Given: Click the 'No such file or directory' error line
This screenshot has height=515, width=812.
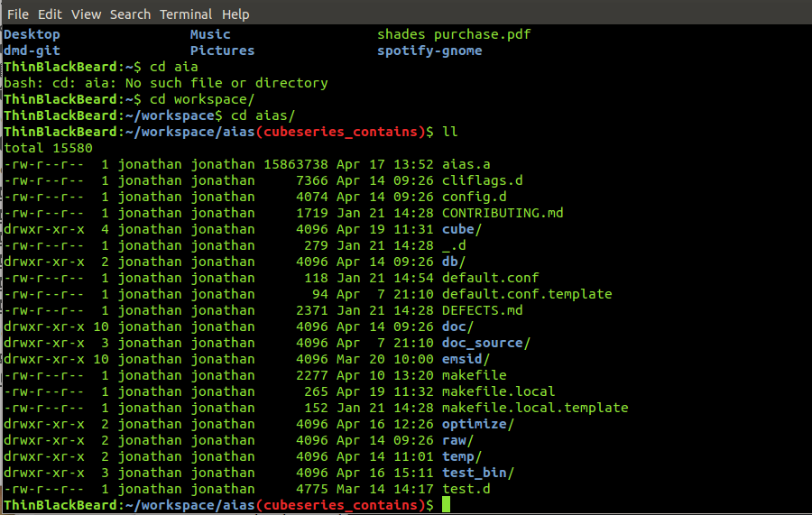Looking at the screenshot, I should click(166, 83).
